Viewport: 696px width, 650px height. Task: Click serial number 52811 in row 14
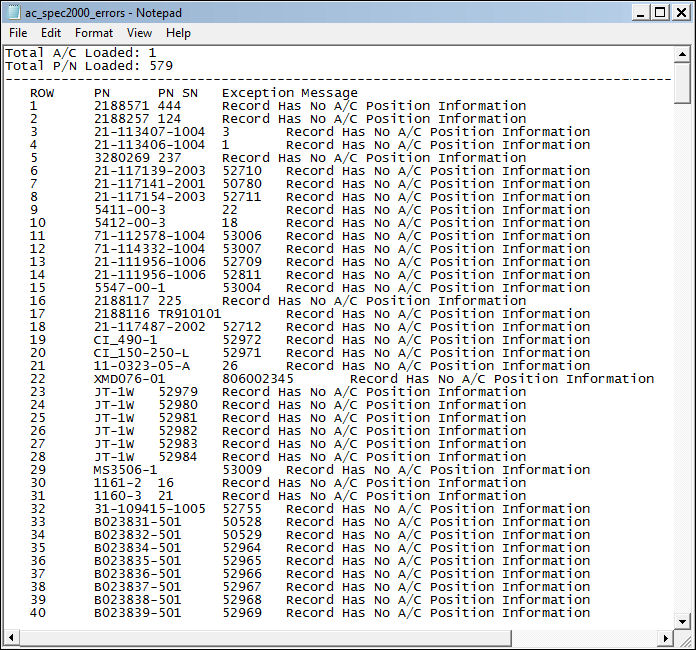(x=242, y=274)
